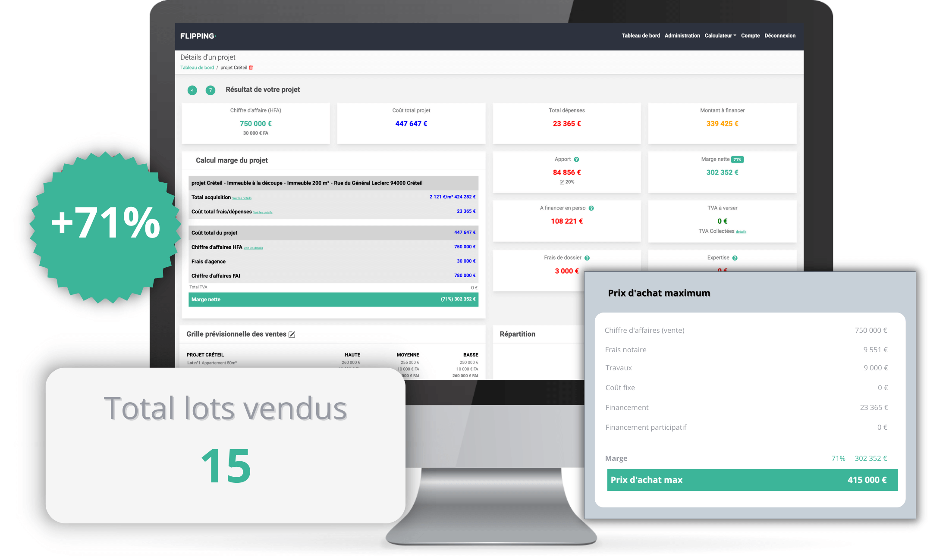Click the 3 000 € Frais de dossier value
Viewport: 949px width, 560px height.
[x=567, y=271]
